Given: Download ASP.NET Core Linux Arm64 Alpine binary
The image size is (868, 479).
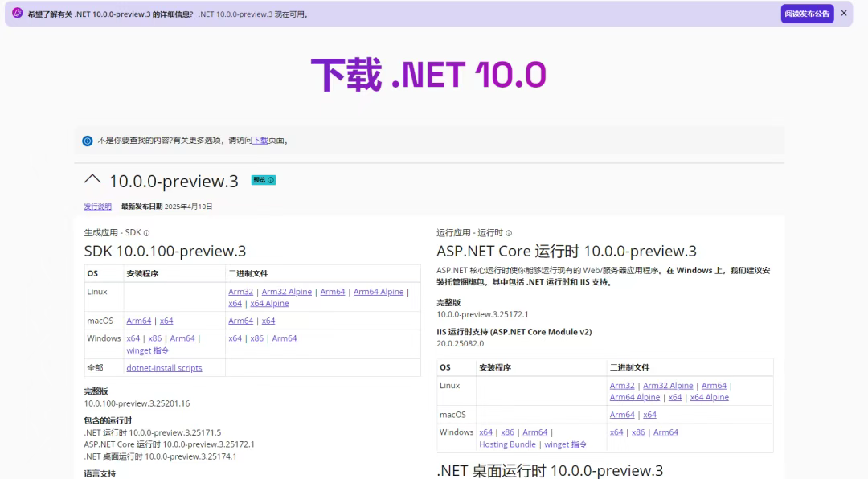Looking at the screenshot, I should coord(635,397).
